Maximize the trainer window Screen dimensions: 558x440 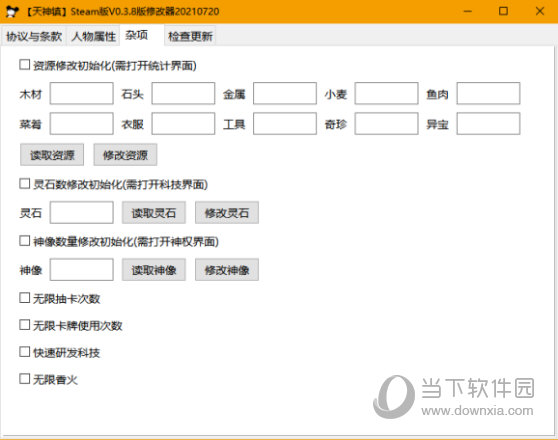[x=503, y=11]
